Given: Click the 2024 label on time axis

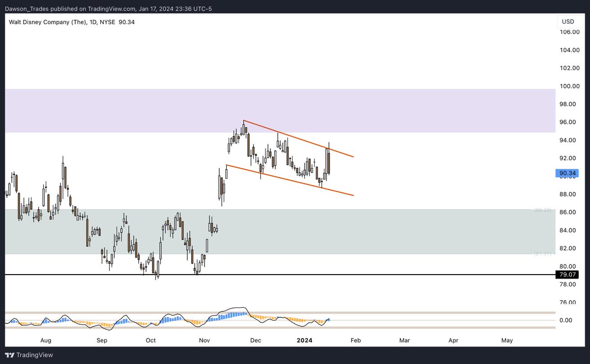Looking at the screenshot, I should click(304, 340).
